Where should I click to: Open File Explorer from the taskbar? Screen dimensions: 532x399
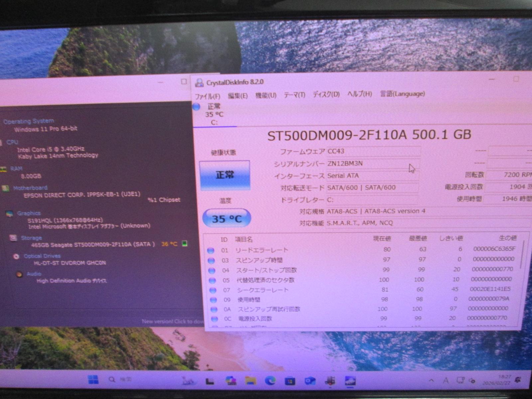(250, 380)
